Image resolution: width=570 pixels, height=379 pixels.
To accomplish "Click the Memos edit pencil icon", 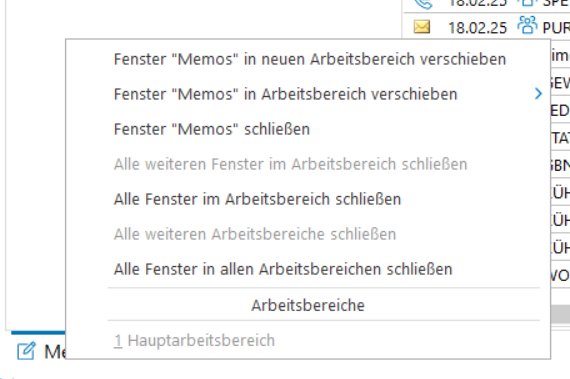I will click(x=26, y=351).
